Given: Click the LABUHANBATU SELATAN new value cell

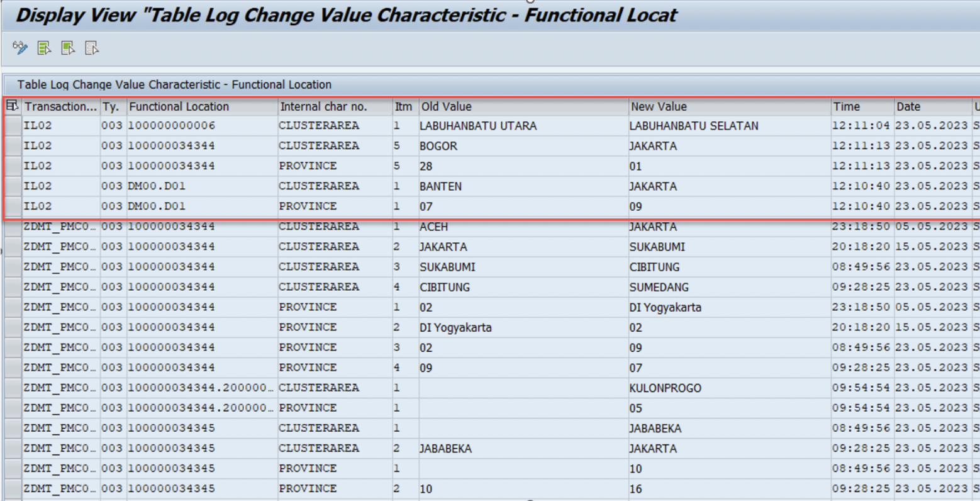Looking at the screenshot, I should [693, 126].
